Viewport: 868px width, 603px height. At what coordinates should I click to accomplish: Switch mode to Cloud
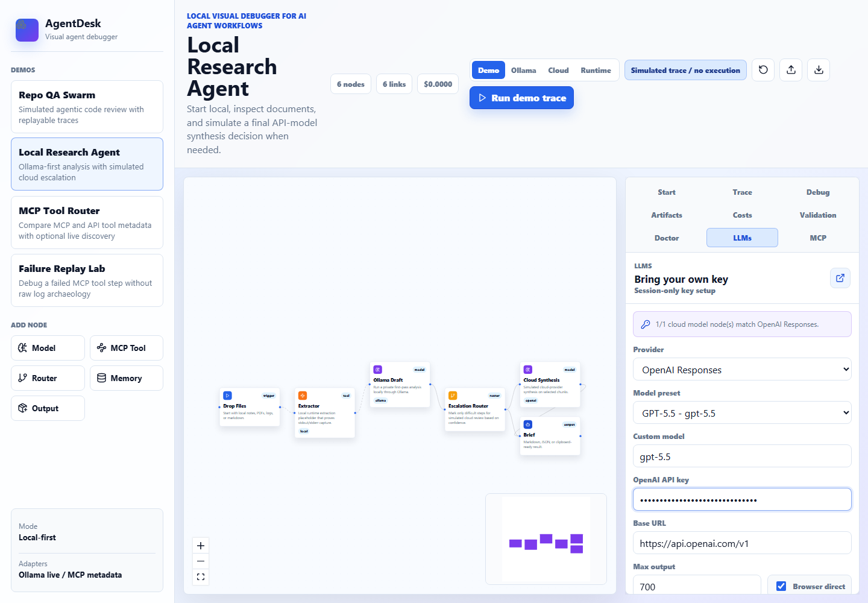coord(558,70)
